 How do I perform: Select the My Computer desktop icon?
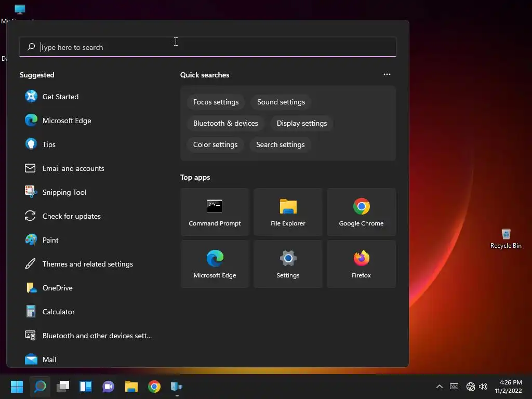click(x=20, y=14)
